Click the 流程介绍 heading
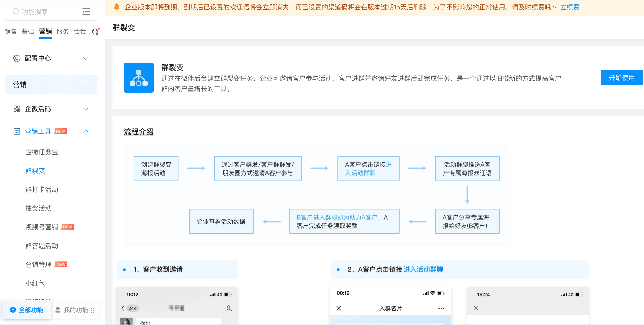This screenshot has width=644, height=325. tap(139, 132)
